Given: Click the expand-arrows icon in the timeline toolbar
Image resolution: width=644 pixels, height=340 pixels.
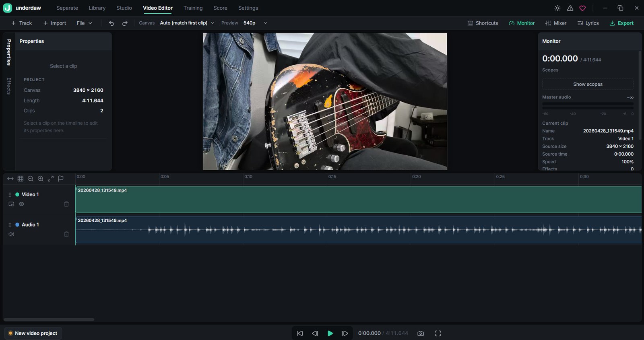Looking at the screenshot, I should [x=51, y=179].
